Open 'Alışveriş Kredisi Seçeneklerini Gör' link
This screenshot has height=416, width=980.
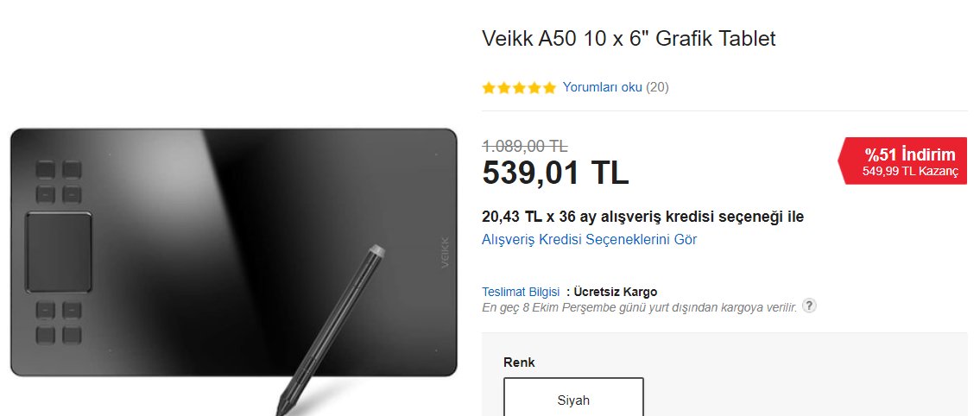pyautogui.click(x=590, y=239)
